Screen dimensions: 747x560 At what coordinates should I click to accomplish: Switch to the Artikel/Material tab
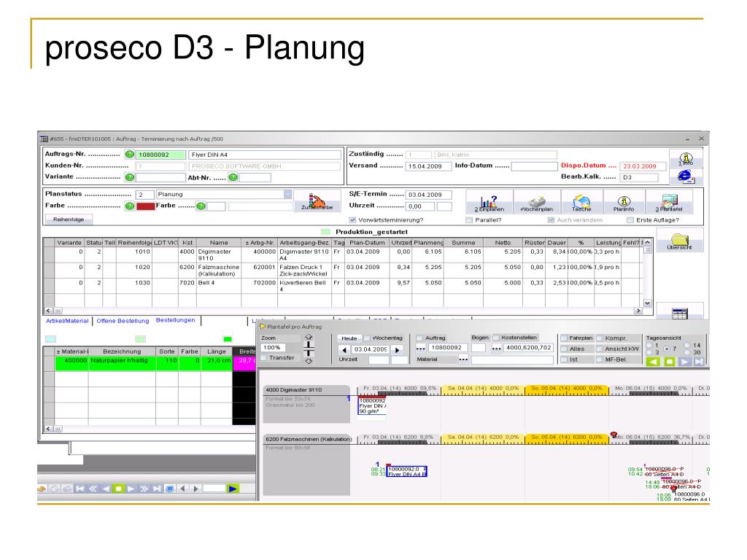[67, 321]
